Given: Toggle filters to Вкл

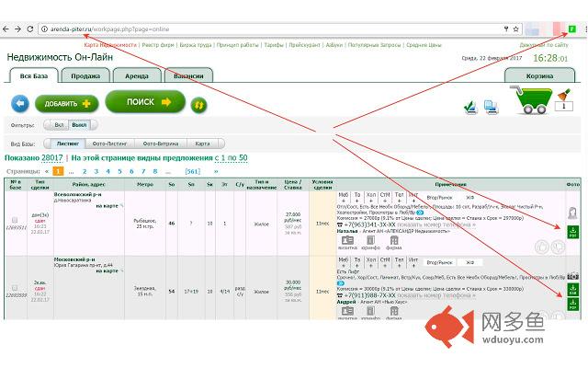Looking at the screenshot, I should tap(60, 124).
